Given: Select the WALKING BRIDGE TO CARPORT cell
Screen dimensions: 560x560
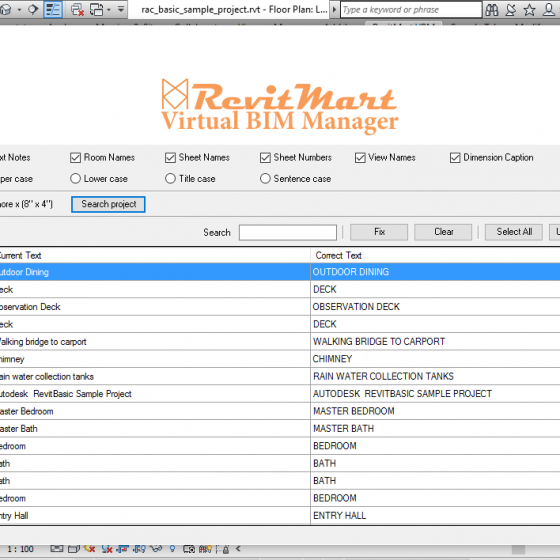Looking at the screenshot, I should pyautogui.click(x=435, y=341).
